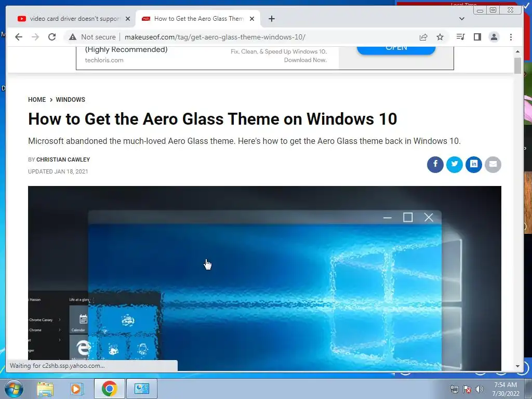Click the scrollbar up arrow
Screen dimensions: 532x399
click(x=517, y=51)
